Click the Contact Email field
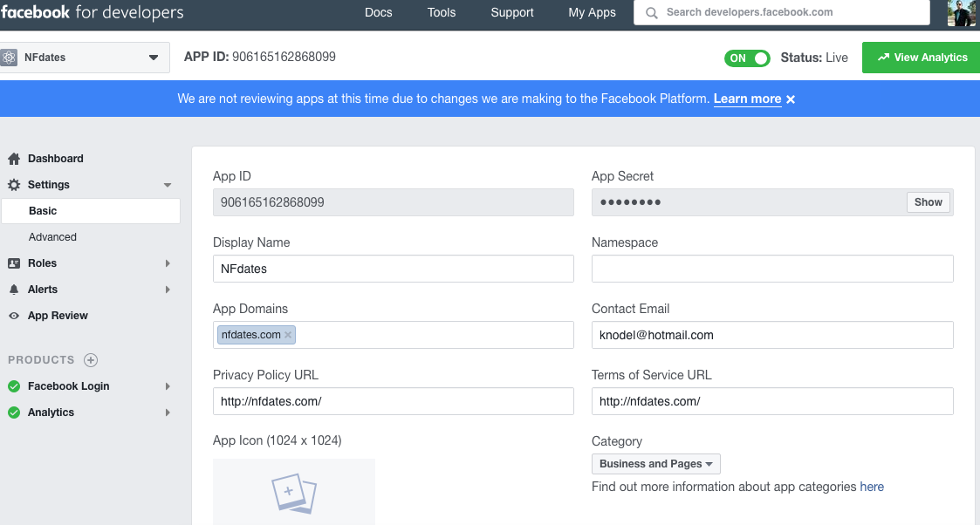 tap(772, 335)
